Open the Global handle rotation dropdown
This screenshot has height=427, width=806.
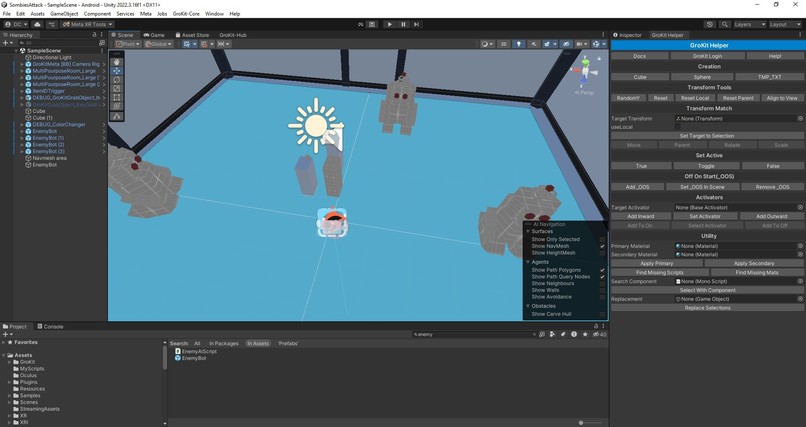[158, 44]
